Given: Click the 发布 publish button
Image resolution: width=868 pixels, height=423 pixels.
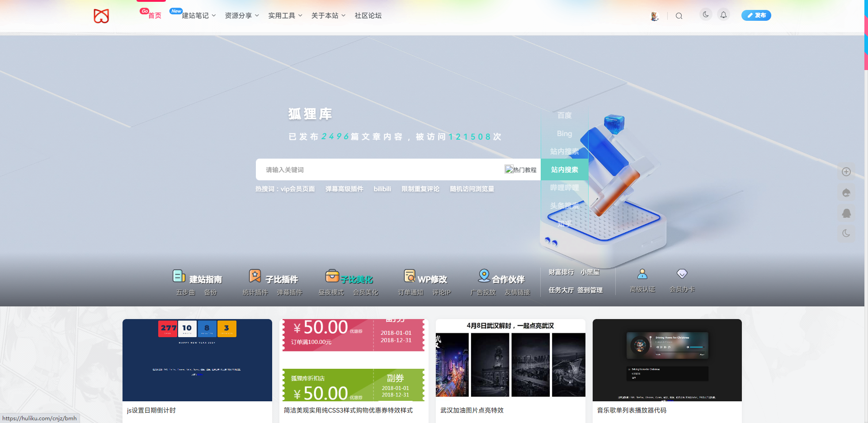Looking at the screenshot, I should (756, 15).
